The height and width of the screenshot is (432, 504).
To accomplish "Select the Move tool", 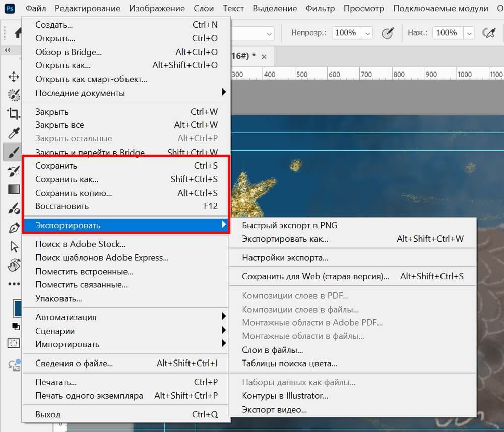I will click(14, 77).
